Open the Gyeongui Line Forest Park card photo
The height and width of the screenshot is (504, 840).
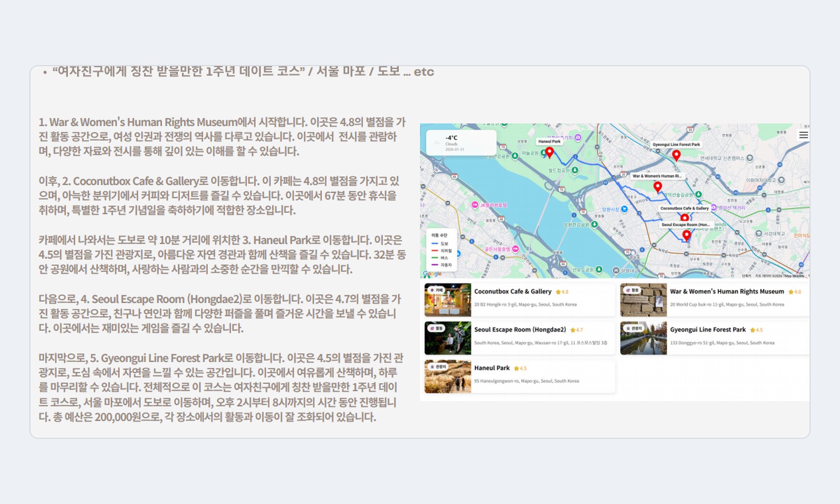click(644, 339)
